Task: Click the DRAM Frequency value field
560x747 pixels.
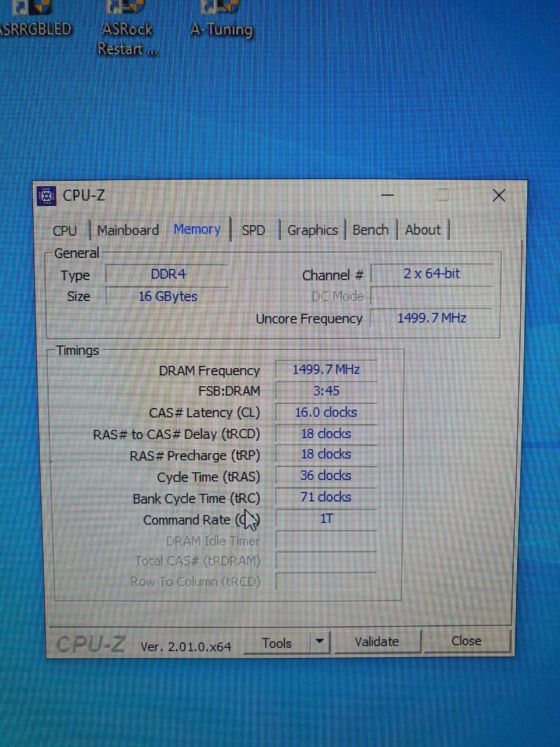Action: coord(326,369)
